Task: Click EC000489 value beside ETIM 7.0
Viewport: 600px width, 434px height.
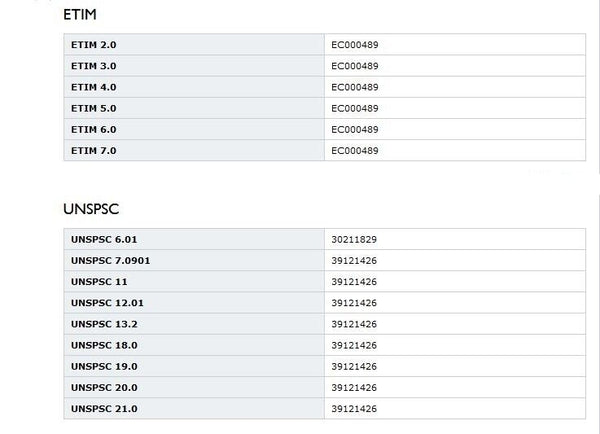Action: [354, 150]
